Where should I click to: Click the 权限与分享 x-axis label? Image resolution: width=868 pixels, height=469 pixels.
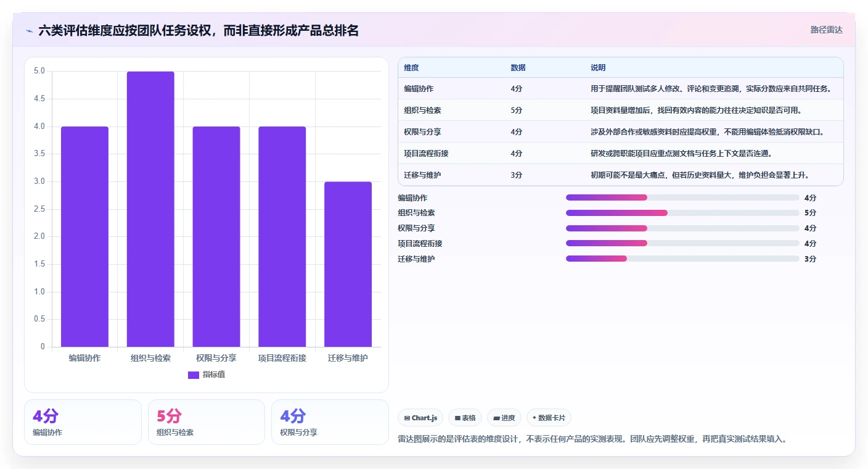216,358
